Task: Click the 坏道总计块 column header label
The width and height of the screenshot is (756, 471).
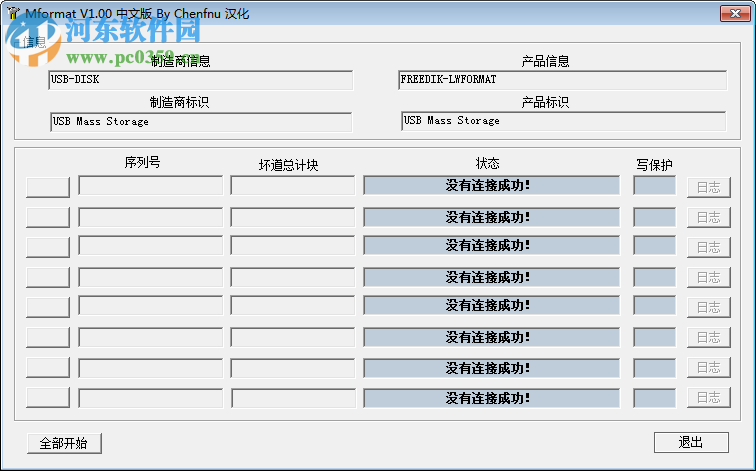Action: click(x=288, y=165)
